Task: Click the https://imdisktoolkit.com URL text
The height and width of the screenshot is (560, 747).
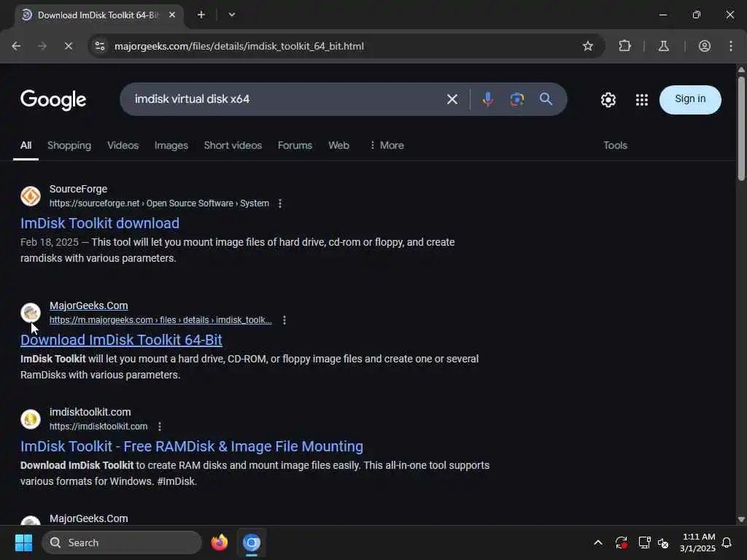Action: (x=98, y=427)
